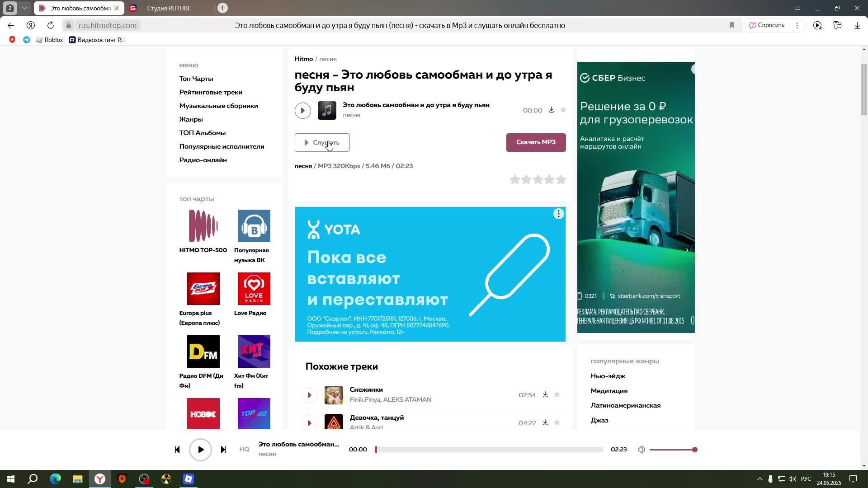
Task: Play the main track using its circle button
Action: (x=303, y=110)
